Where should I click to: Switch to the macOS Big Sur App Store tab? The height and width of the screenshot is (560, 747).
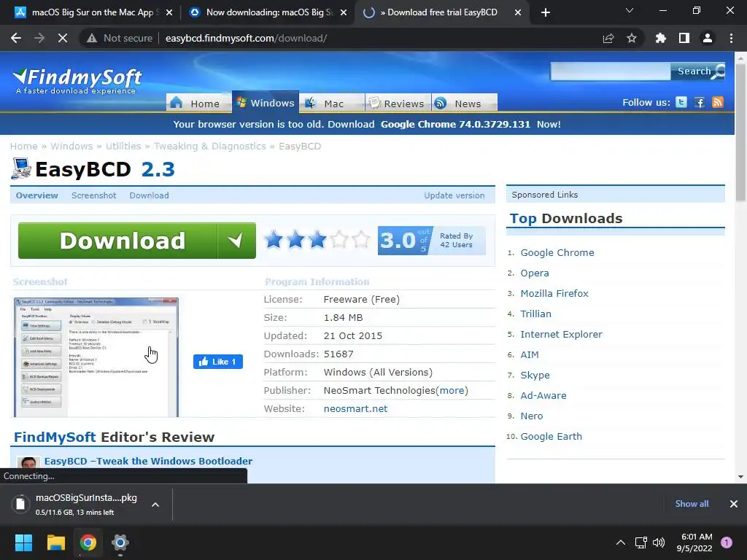pyautogui.click(x=93, y=12)
